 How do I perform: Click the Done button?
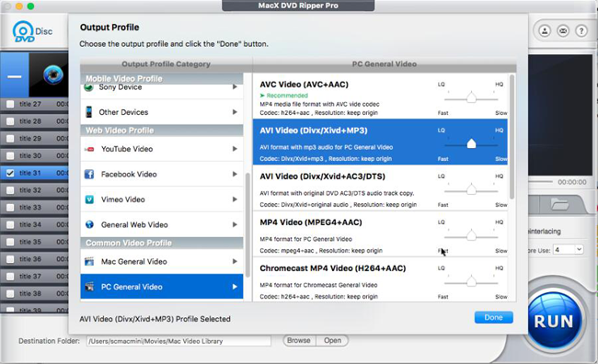(x=493, y=317)
